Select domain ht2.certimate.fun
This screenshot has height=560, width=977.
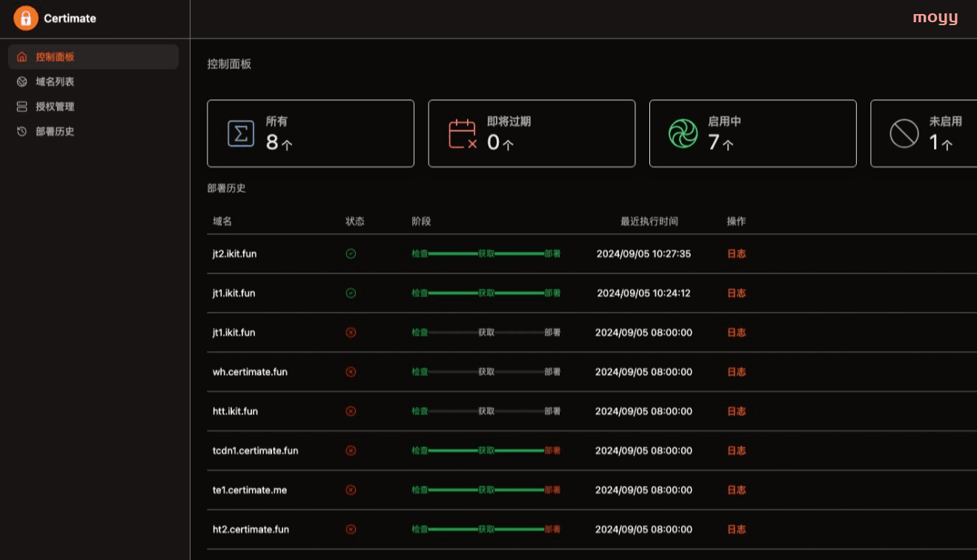(251, 529)
